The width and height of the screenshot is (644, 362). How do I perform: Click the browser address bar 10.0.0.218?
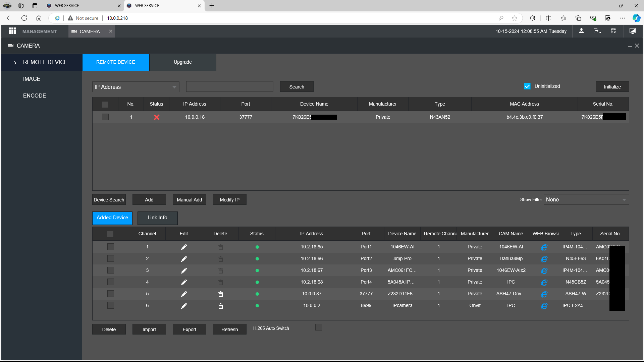pyautogui.click(x=117, y=18)
